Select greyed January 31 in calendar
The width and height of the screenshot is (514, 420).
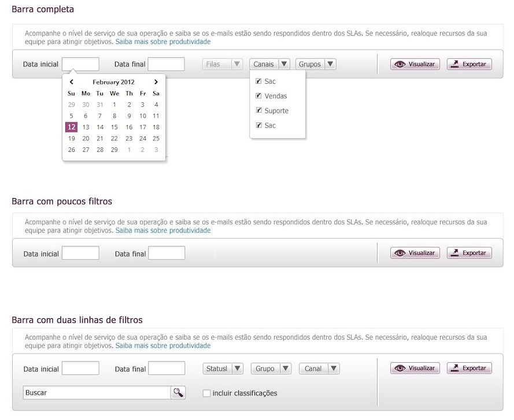tap(100, 105)
